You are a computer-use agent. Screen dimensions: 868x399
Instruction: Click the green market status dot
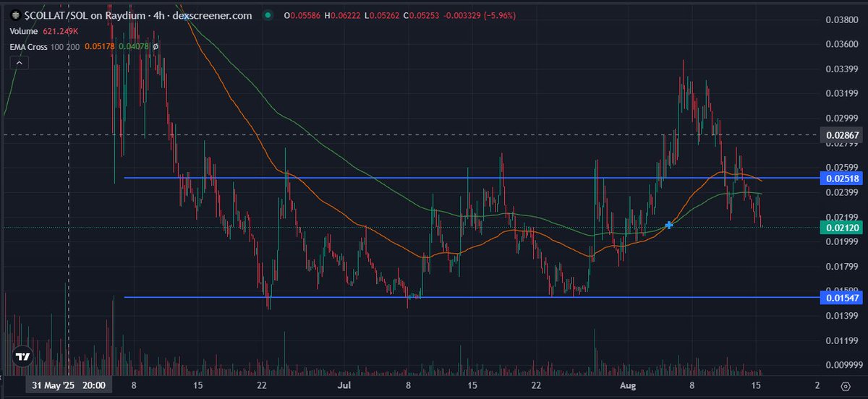[x=268, y=15]
